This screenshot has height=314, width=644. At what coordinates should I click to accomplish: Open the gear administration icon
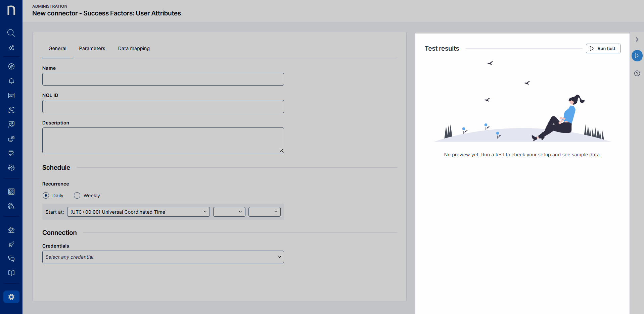pos(11,297)
